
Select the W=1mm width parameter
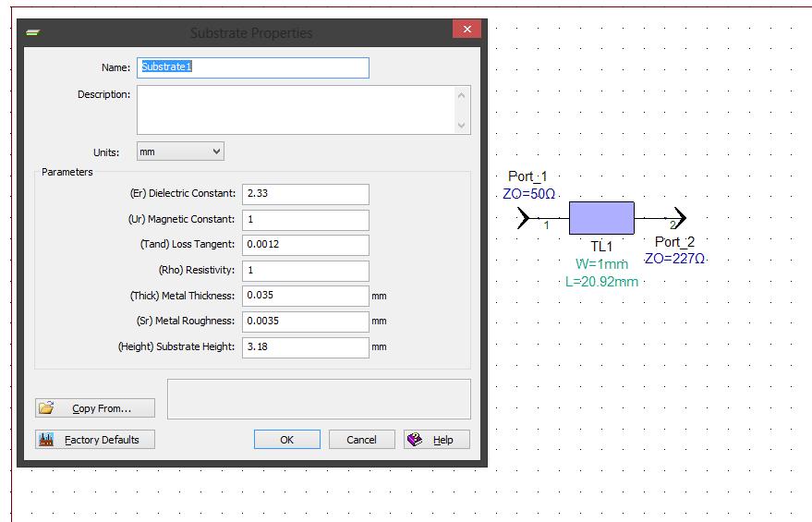pos(601,264)
